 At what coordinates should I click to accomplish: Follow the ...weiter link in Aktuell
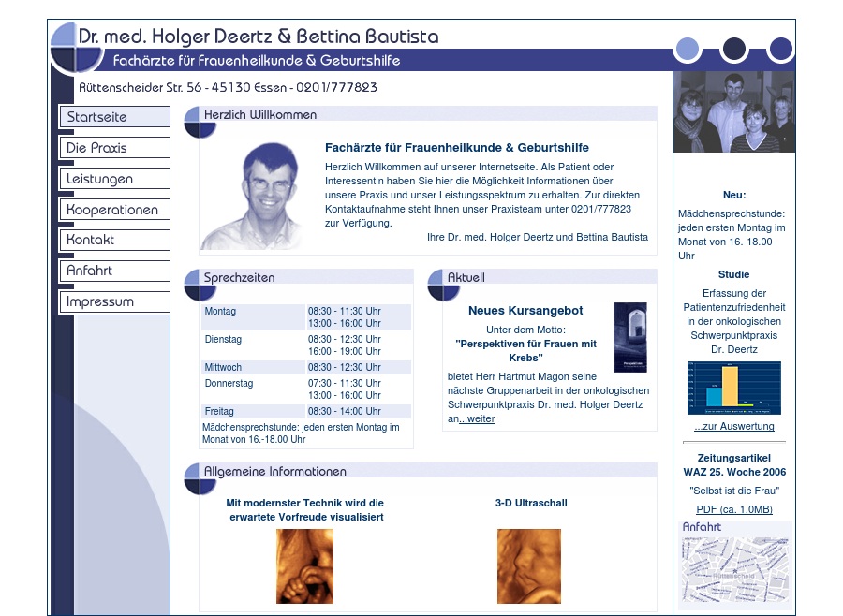pyautogui.click(x=477, y=419)
